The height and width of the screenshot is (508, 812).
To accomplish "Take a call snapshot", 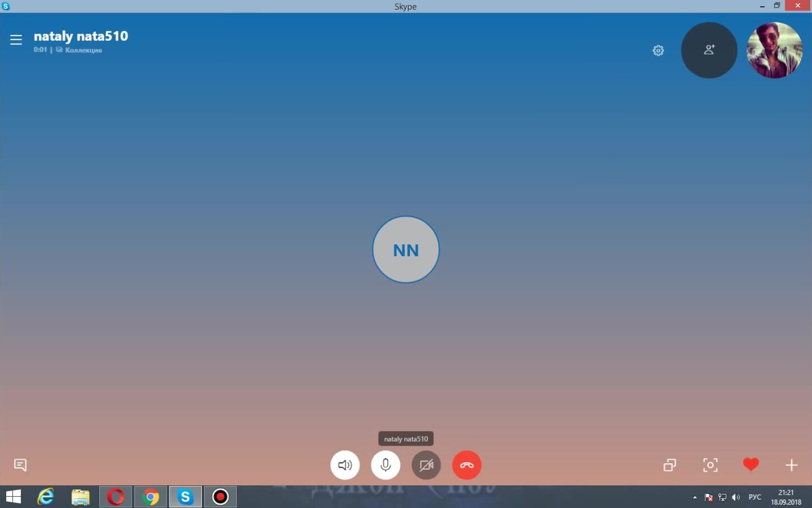I will [710, 465].
